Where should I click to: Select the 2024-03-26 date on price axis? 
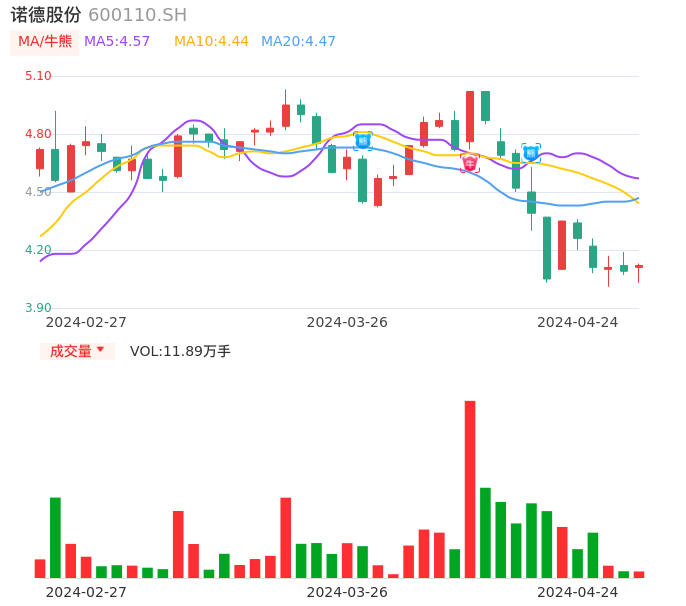click(347, 322)
